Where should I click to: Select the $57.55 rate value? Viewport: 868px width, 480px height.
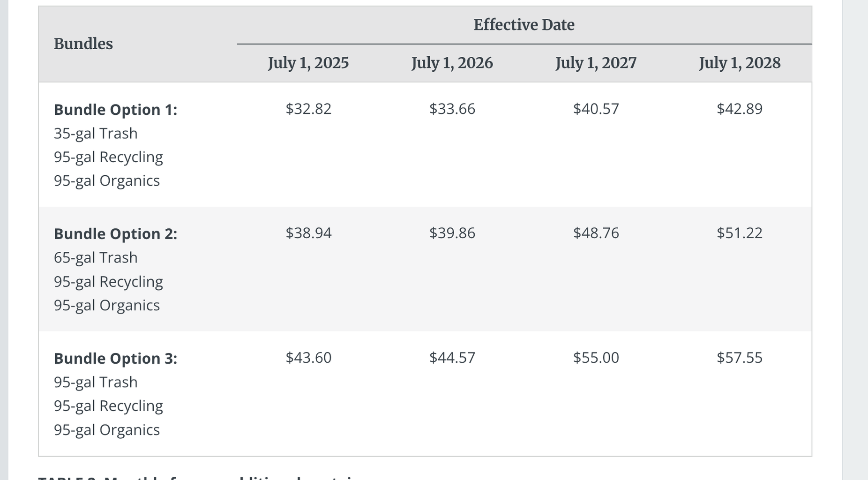pyautogui.click(x=740, y=358)
